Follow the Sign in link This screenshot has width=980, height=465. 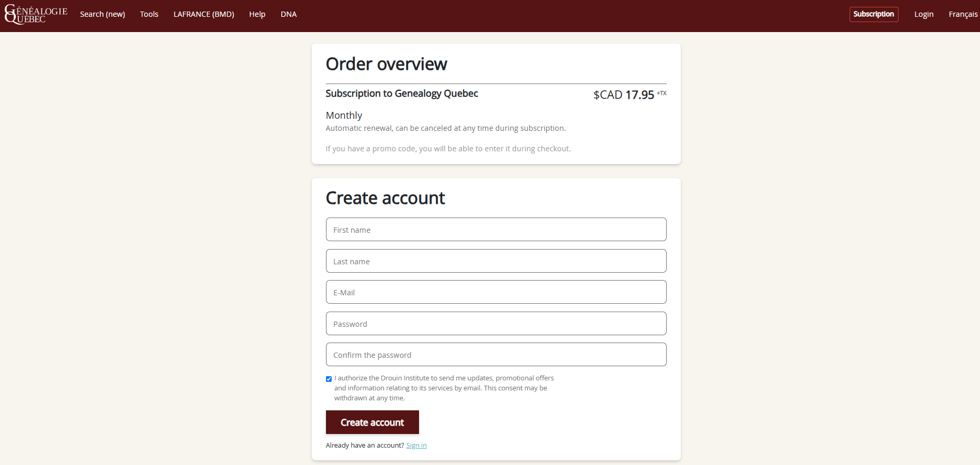point(416,446)
